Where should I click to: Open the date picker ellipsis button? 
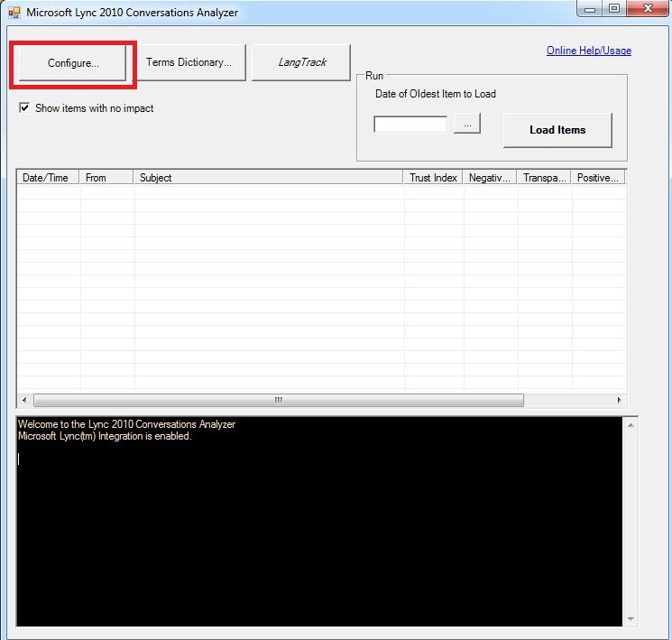(467, 124)
